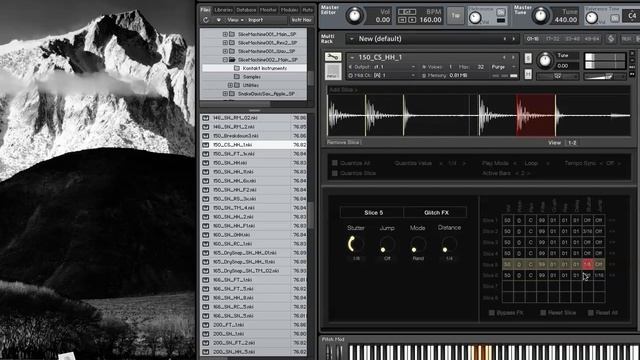Image resolution: width=640 pixels, height=360 pixels.
Task: Switch to the Monitor browser tab
Action: [x=268, y=10]
